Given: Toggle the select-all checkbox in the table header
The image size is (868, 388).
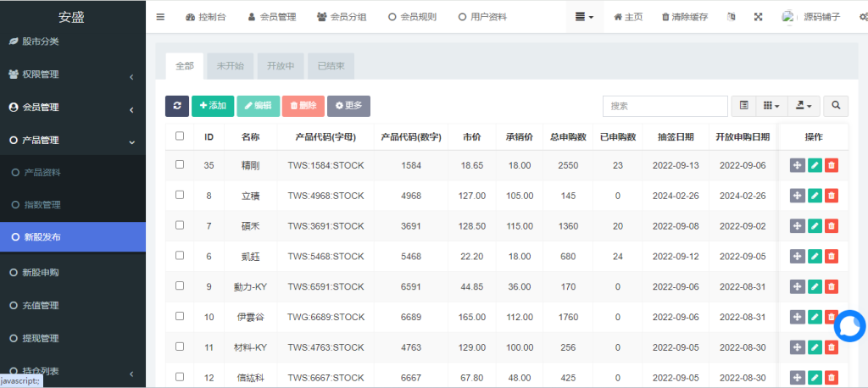Looking at the screenshot, I should 180,136.
